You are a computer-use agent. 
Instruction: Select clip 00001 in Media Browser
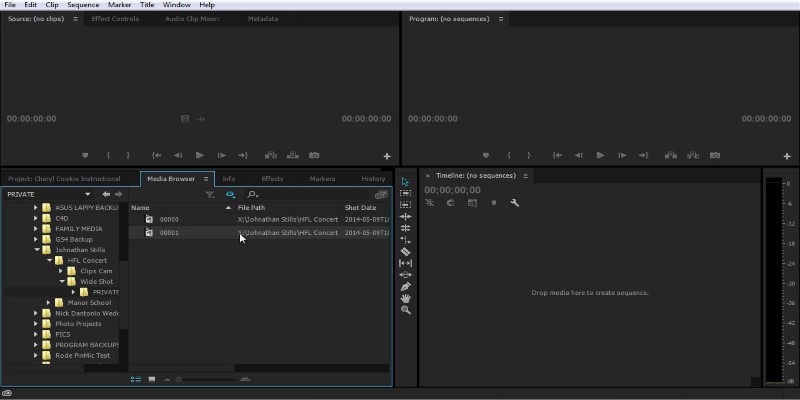tap(259, 233)
